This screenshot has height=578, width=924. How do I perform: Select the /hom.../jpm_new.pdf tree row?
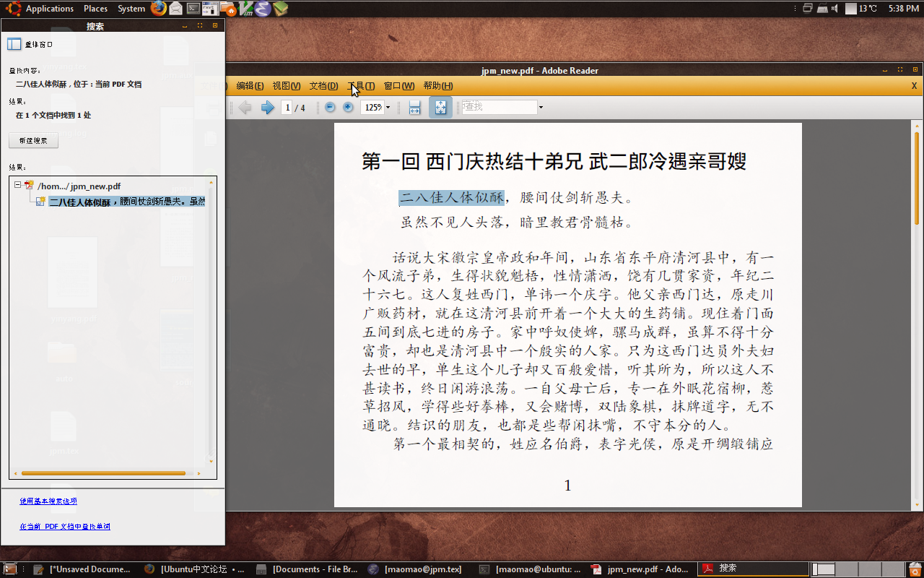79,186
